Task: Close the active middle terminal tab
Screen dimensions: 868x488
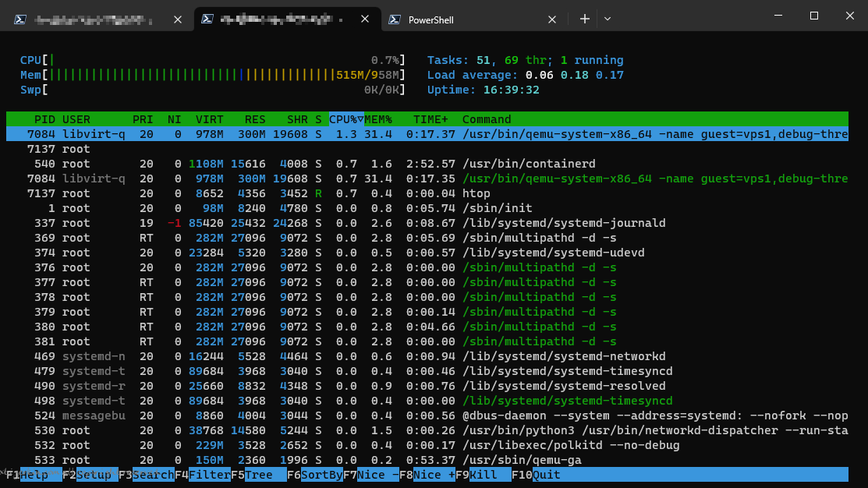Action: pyautogui.click(x=365, y=19)
